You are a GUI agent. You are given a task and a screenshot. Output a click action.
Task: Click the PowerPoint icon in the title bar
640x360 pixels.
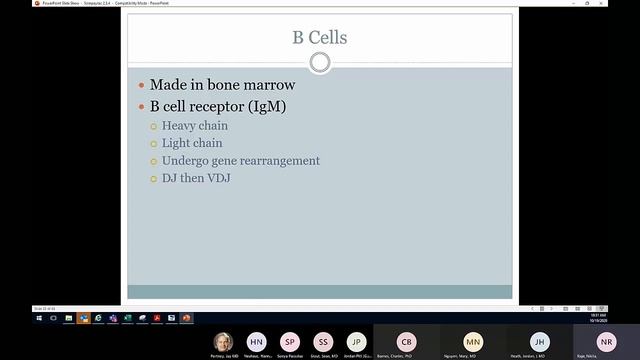click(x=37, y=3)
